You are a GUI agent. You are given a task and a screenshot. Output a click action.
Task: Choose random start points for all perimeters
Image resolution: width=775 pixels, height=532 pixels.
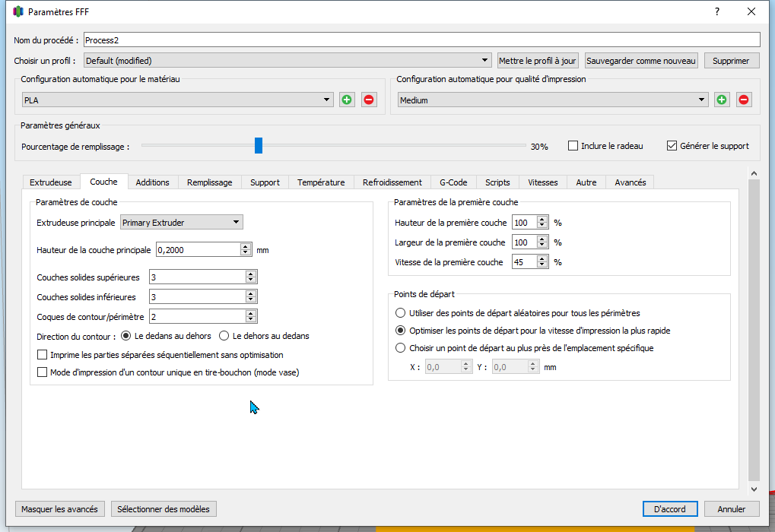[x=400, y=312]
